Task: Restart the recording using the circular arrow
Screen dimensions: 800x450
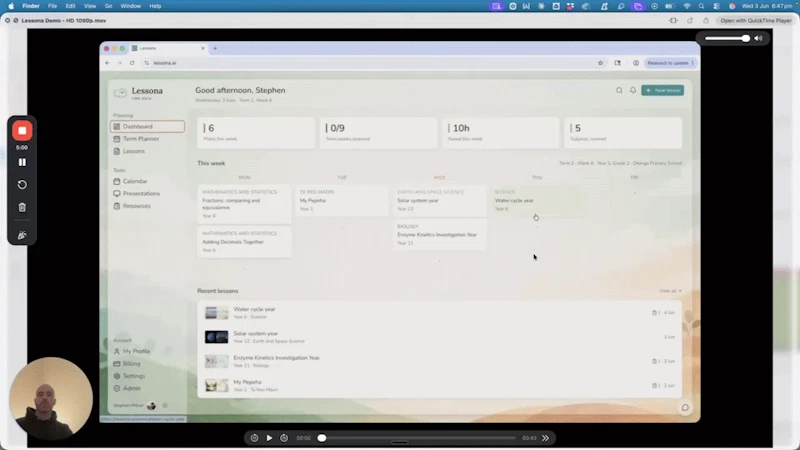Action: pyautogui.click(x=22, y=185)
